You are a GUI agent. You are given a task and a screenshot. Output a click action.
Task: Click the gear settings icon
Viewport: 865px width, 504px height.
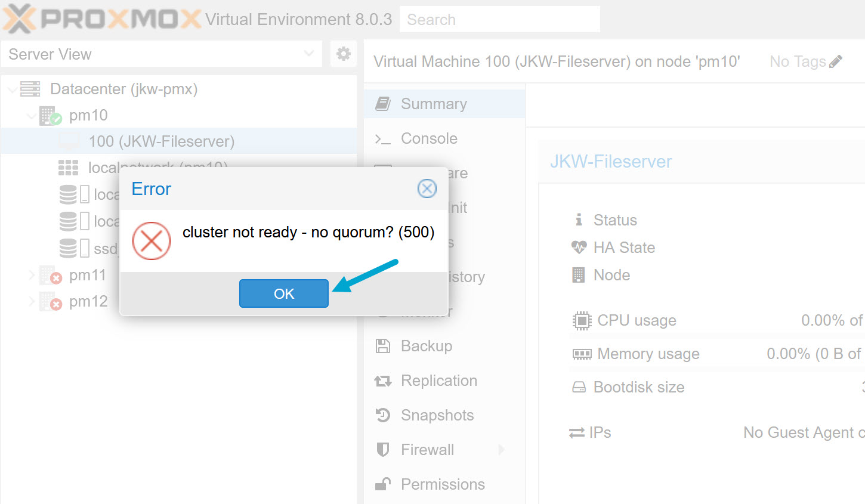coord(344,54)
